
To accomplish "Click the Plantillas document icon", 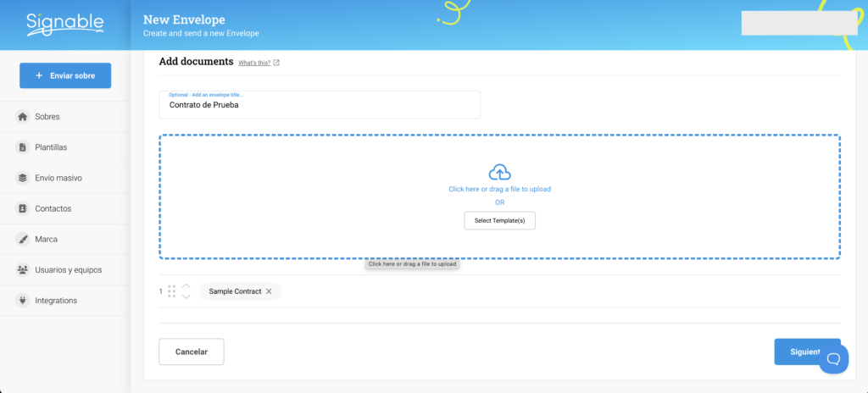I will tap(23, 147).
